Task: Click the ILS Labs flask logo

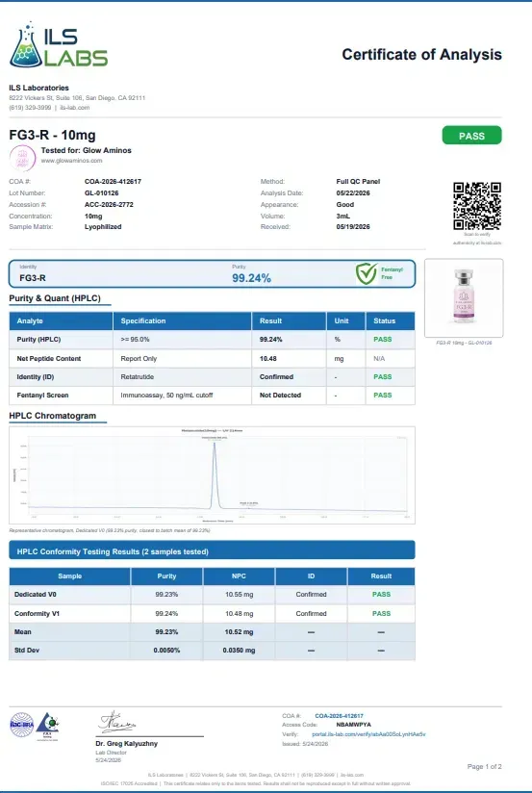Action: point(58,45)
